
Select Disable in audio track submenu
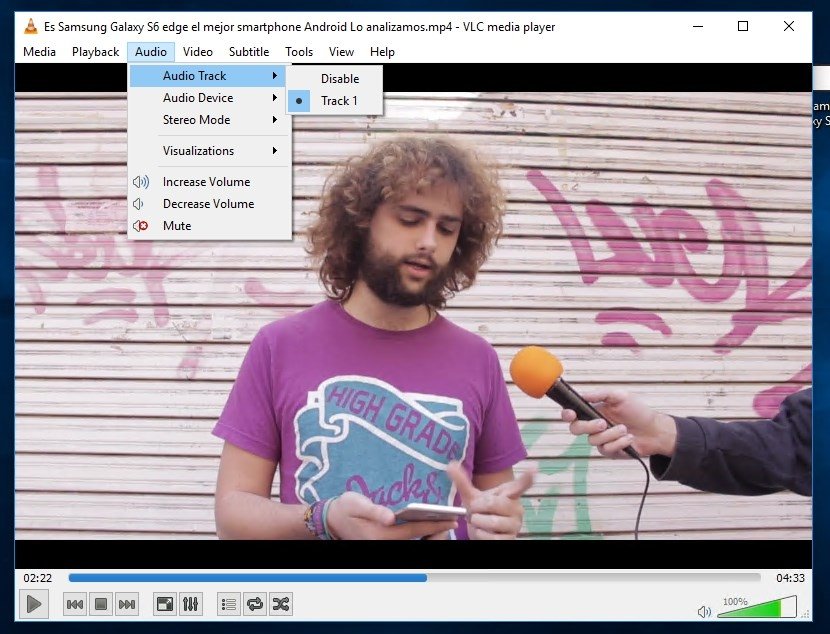tap(335, 79)
